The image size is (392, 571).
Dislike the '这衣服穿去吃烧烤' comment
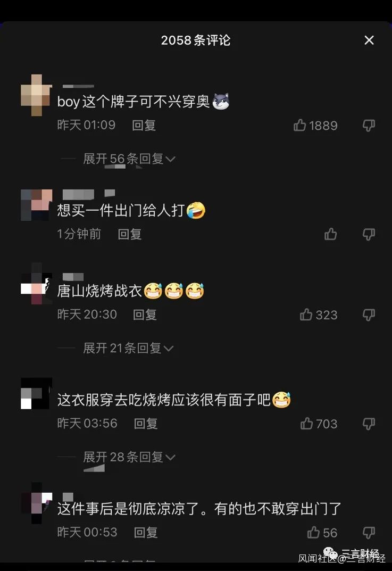pos(369,424)
